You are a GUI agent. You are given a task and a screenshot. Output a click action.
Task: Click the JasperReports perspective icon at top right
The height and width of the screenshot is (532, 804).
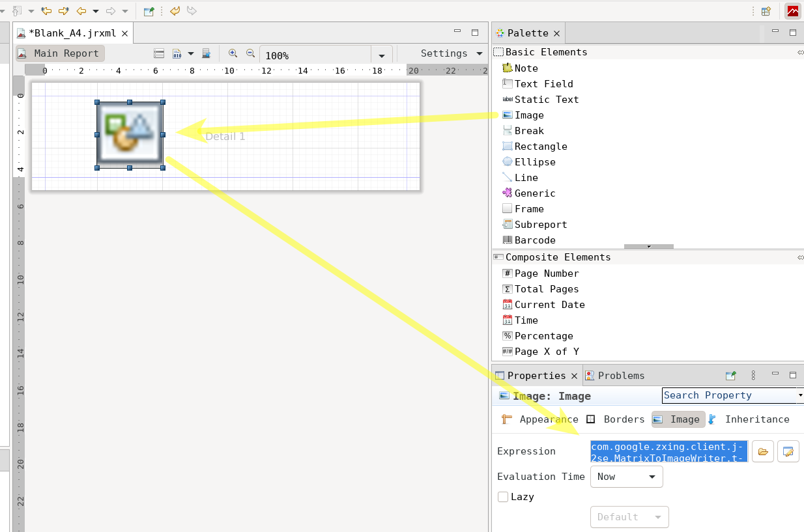[792, 11]
